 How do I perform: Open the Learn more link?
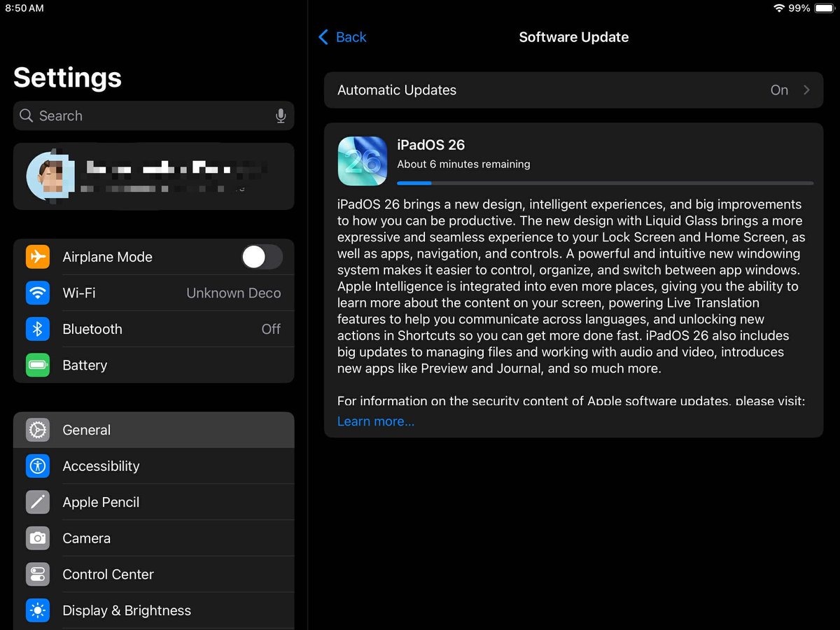376,421
